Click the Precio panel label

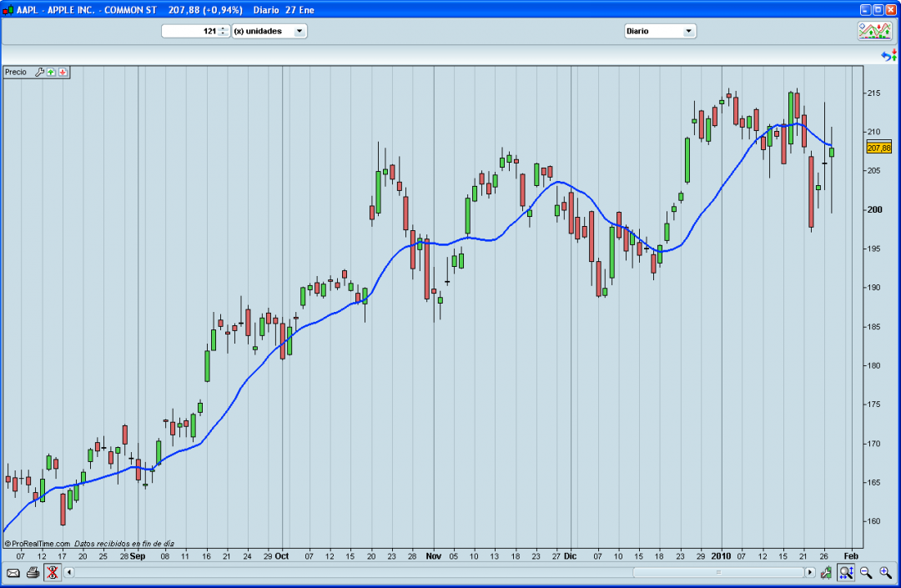16,73
